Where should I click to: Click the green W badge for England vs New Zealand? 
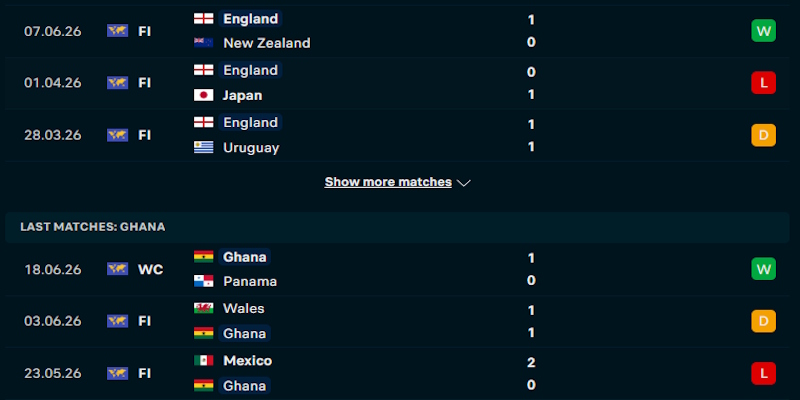coord(763,31)
